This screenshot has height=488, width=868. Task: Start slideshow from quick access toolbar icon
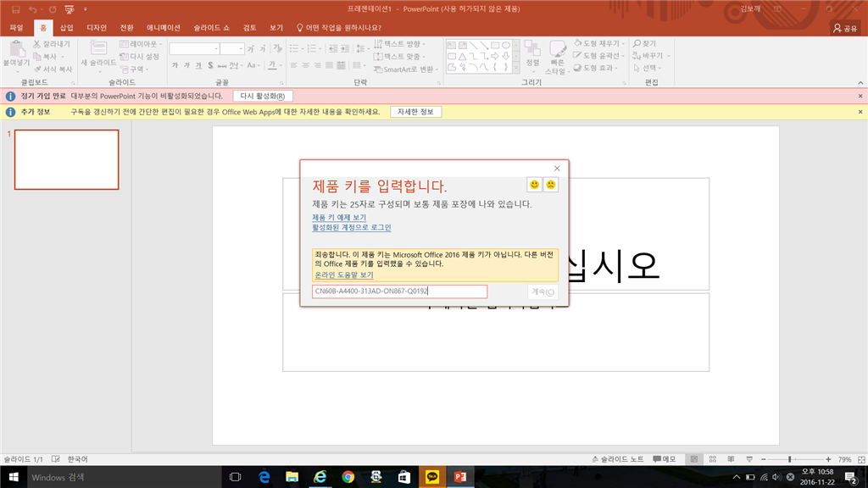click(x=70, y=9)
